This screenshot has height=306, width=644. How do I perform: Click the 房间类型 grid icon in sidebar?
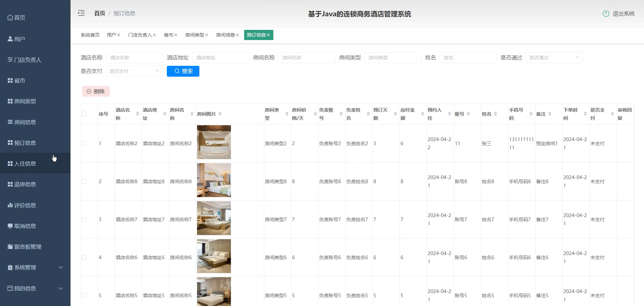pyautogui.click(x=10, y=101)
